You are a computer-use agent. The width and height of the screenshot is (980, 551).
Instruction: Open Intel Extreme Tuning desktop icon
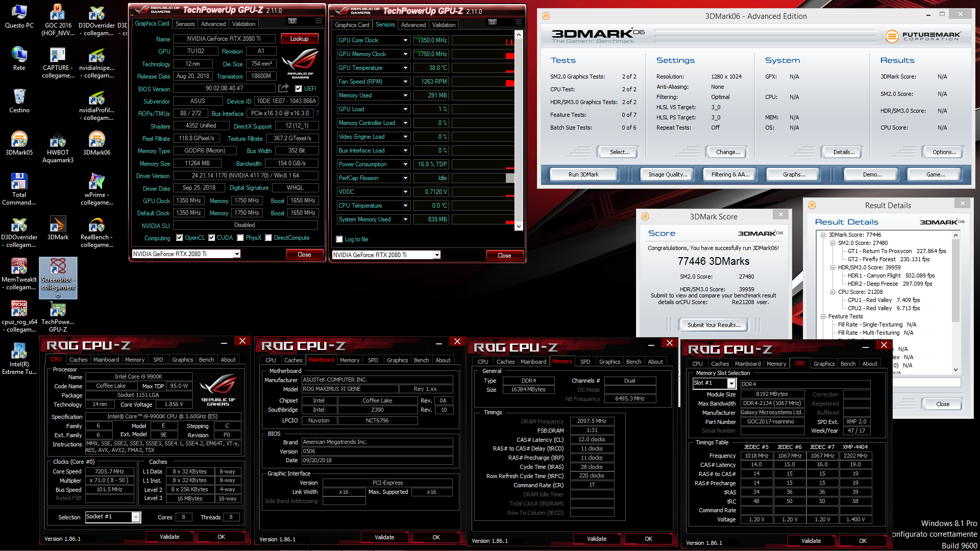coord(19,359)
